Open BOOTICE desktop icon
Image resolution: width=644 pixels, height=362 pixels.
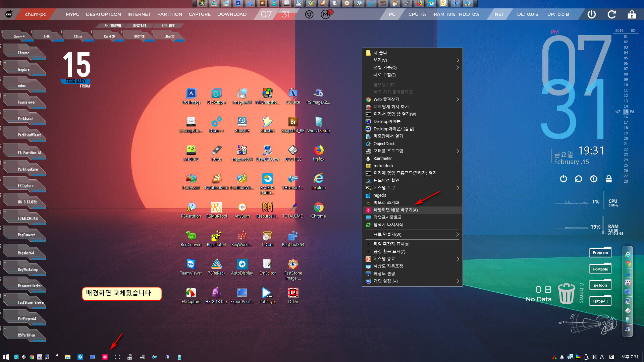point(293,153)
